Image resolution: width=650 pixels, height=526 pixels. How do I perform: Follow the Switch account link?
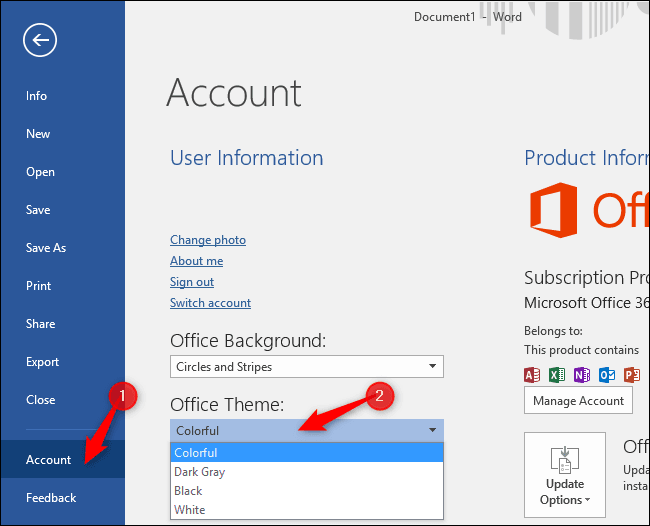[210, 303]
